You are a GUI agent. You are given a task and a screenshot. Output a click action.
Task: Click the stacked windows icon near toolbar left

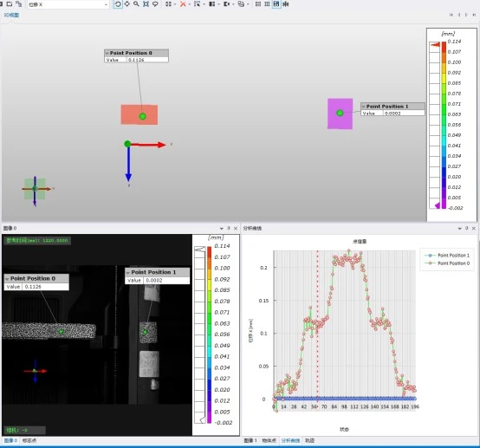[x=19, y=3]
